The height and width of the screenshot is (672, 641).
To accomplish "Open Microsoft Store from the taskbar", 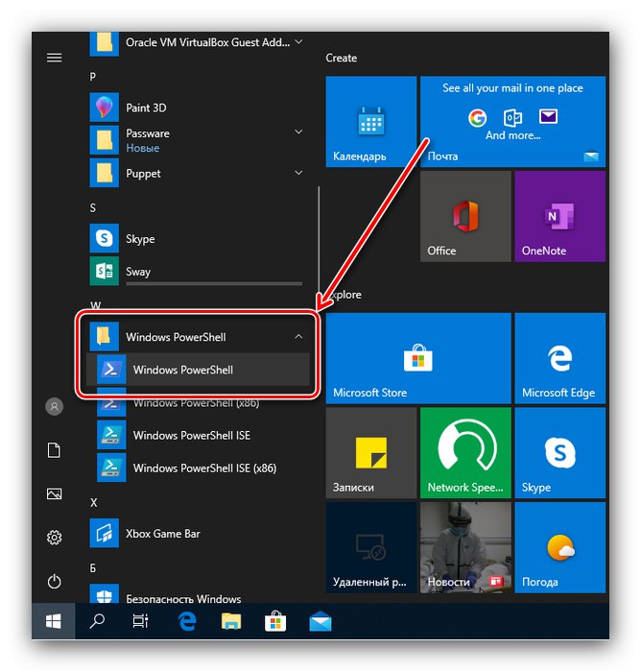I will (275, 621).
